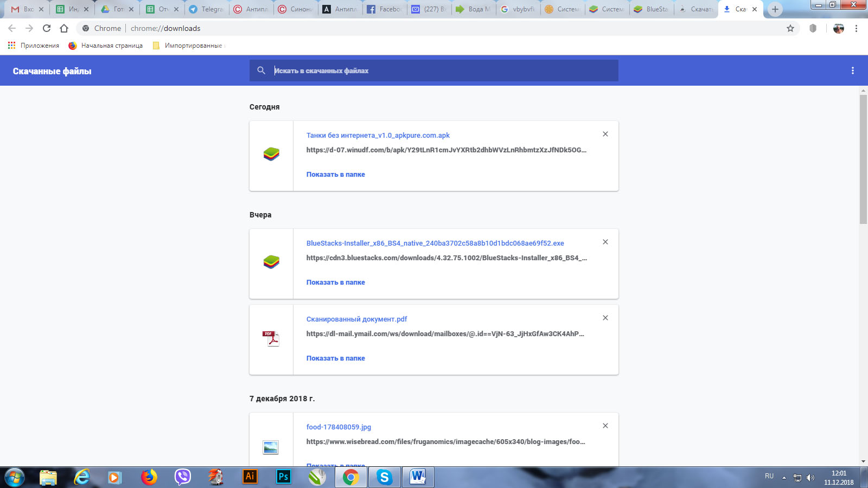Open Chrome's main menu button
Screen dimensions: 868x488
click(x=856, y=28)
